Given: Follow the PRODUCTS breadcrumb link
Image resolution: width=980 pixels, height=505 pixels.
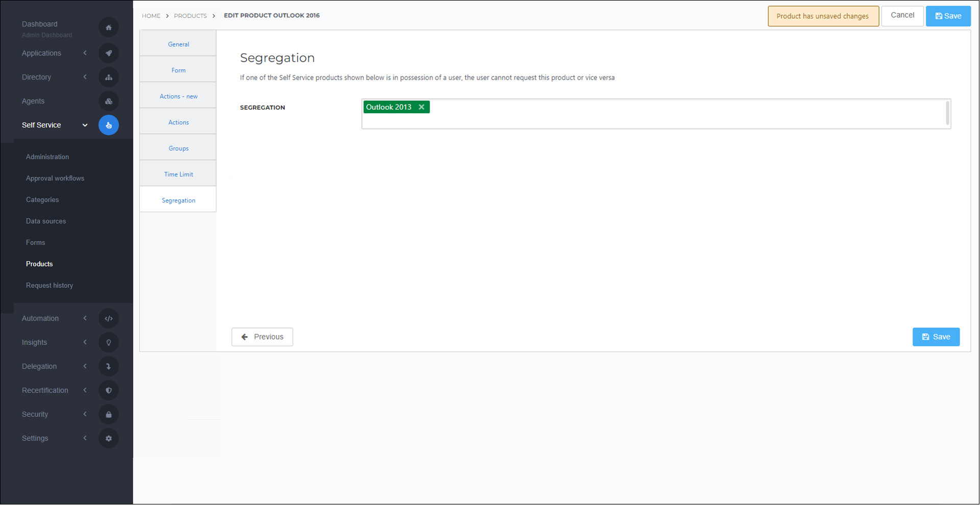Looking at the screenshot, I should click(190, 16).
